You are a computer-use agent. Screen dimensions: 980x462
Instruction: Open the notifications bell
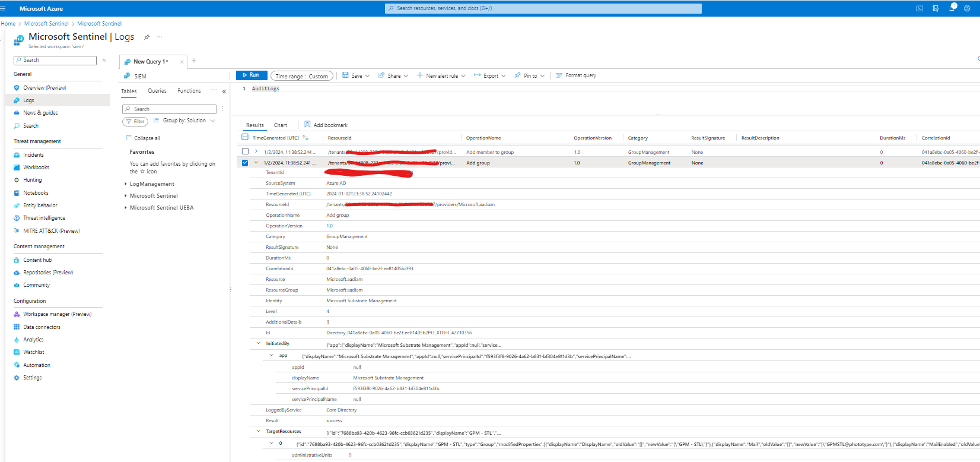952,8
